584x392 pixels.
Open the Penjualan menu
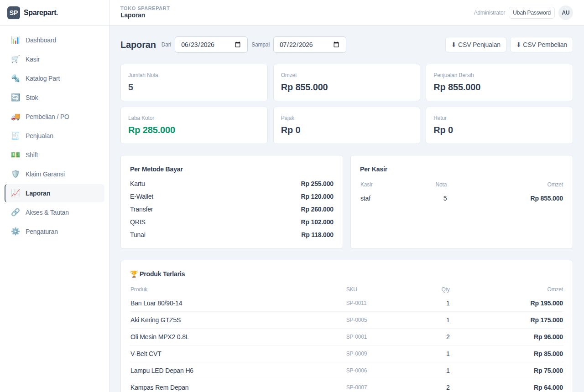coord(54,136)
